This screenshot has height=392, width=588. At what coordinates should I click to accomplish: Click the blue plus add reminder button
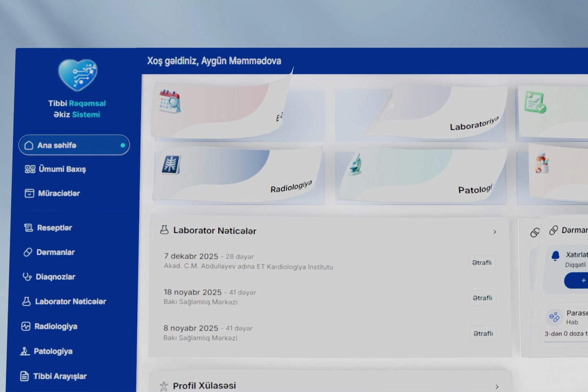click(576, 281)
